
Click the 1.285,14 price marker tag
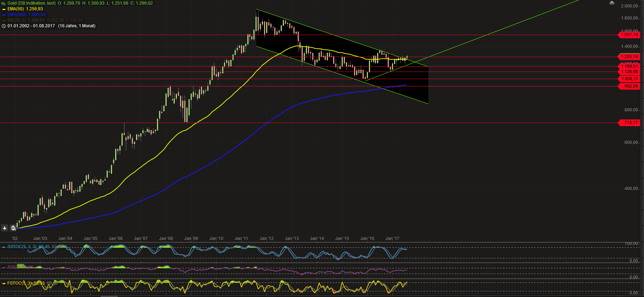point(629,57)
